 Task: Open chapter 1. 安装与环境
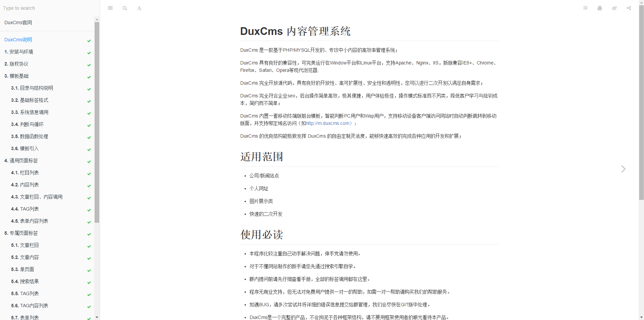pyautogui.click(x=19, y=52)
